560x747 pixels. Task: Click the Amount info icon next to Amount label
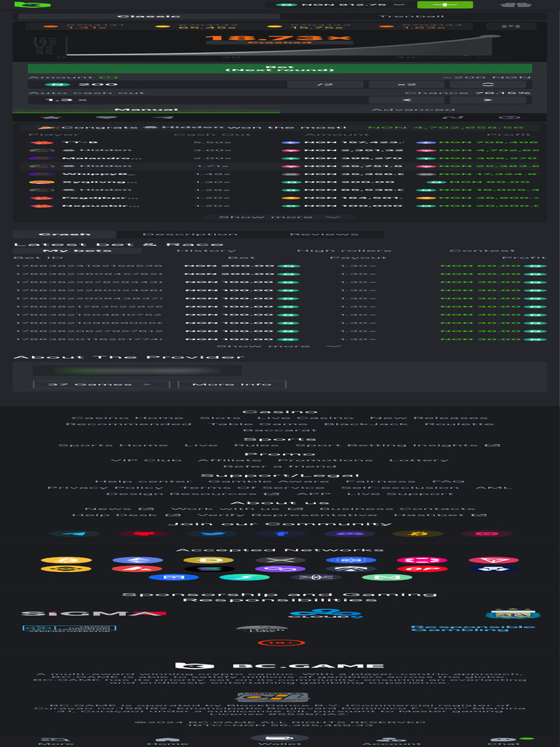[108, 77]
